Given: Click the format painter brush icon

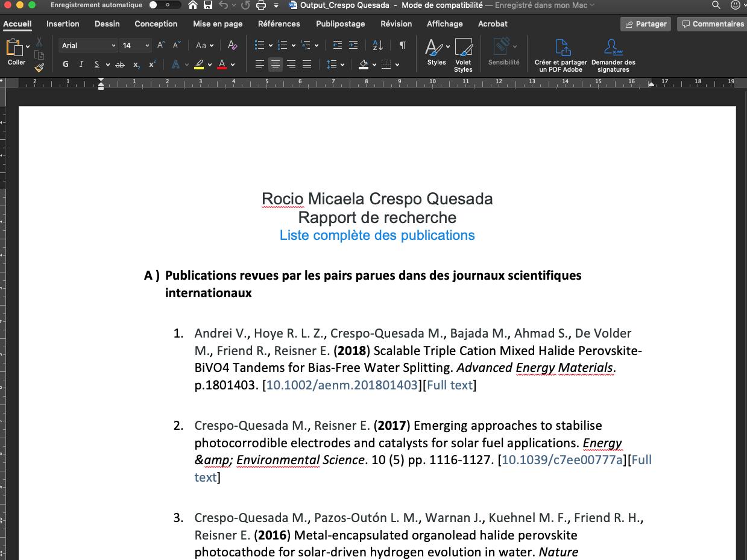Looking at the screenshot, I should coord(39,68).
